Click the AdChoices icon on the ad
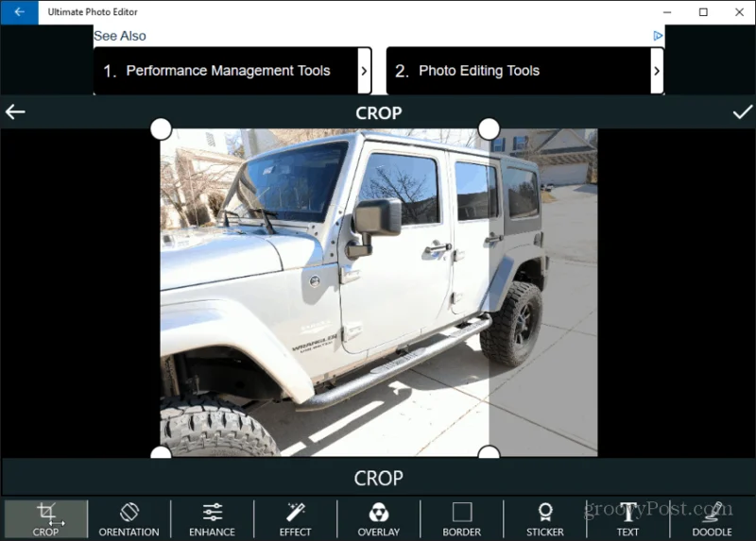756x541 pixels. pyautogui.click(x=658, y=36)
